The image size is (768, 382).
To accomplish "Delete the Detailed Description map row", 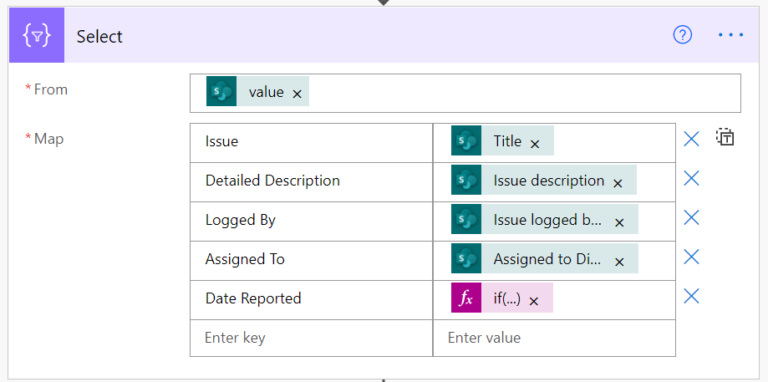I will [x=691, y=178].
